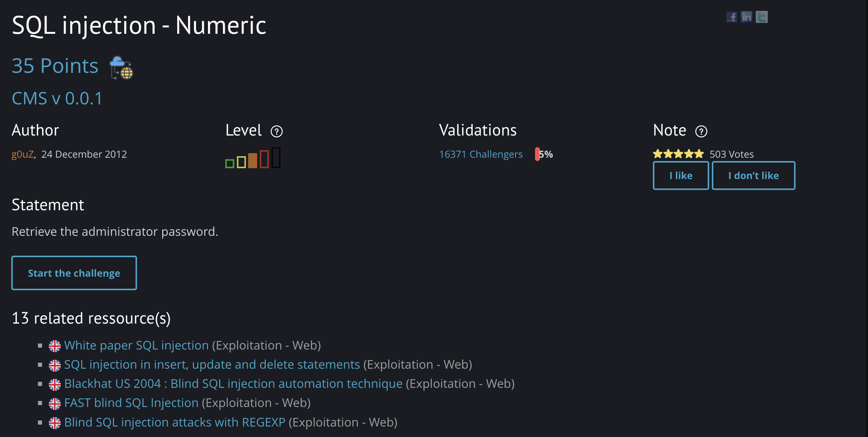Share challenge on Twitter icon

(762, 17)
